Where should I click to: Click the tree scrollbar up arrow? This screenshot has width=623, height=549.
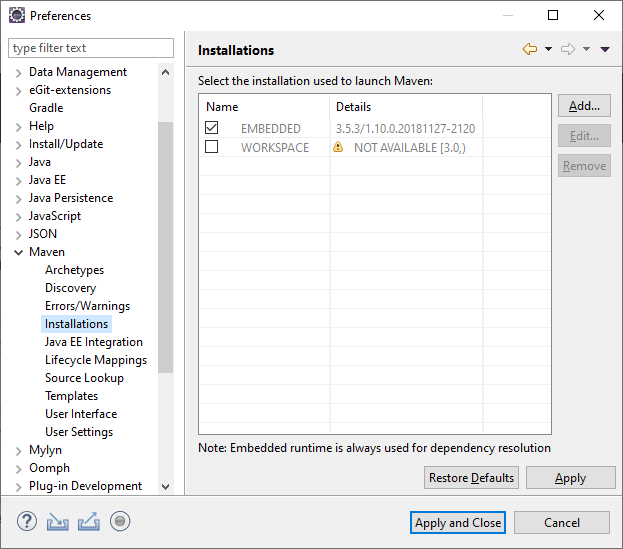click(166, 72)
